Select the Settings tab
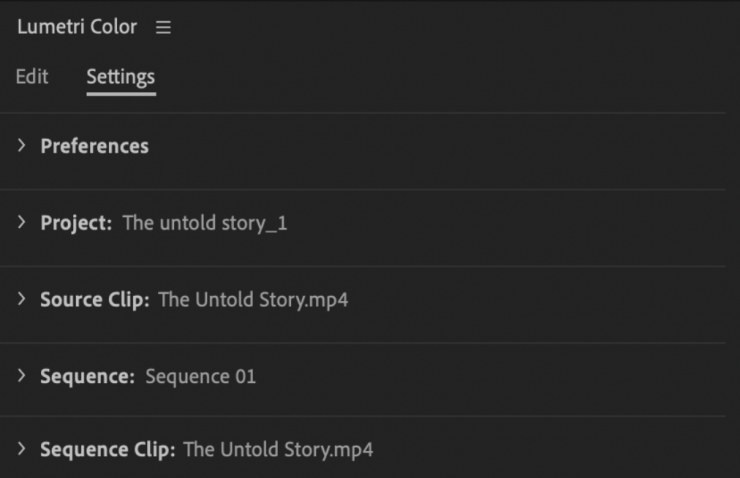Viewport: 740px width, 478px height. click(120, 77)
